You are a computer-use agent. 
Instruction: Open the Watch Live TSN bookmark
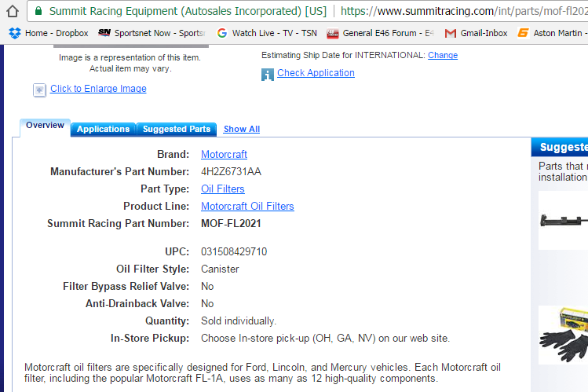pyautogui.click(x=265, y=33)
